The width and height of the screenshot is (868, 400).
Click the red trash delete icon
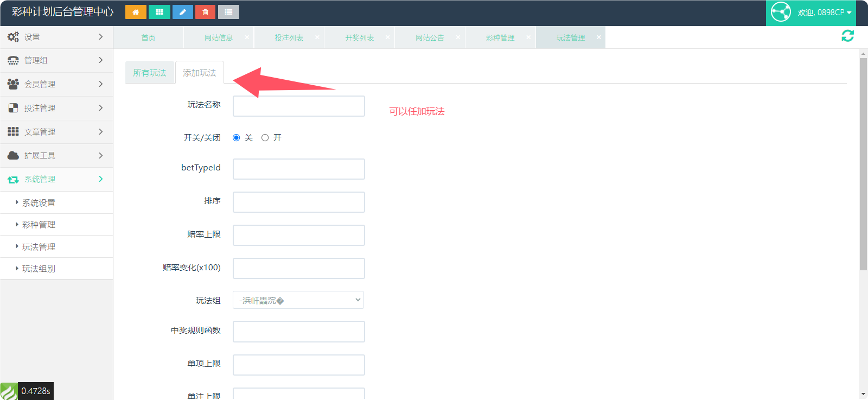tap(205, 12)
